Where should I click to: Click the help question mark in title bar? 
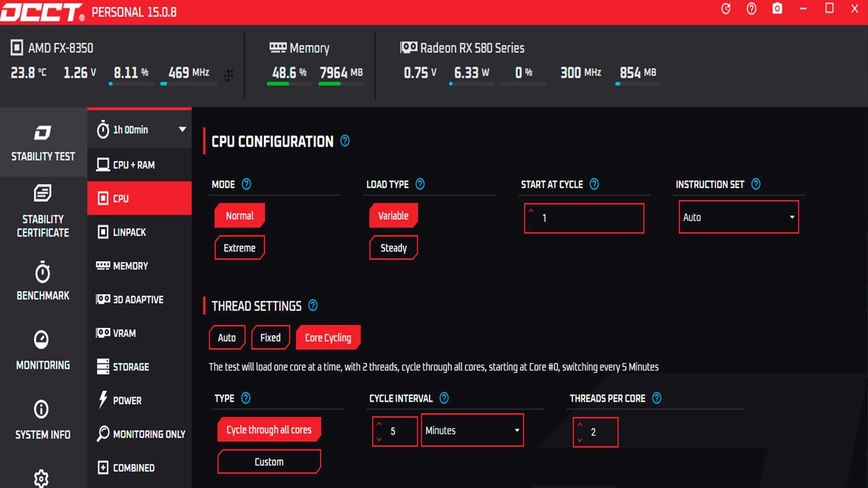point(751,9)
